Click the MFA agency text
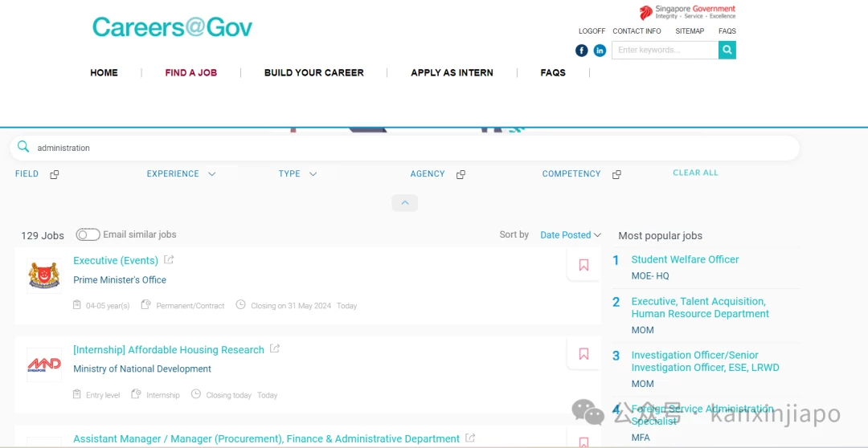The image size is (868, 448). tap(641, 438)
